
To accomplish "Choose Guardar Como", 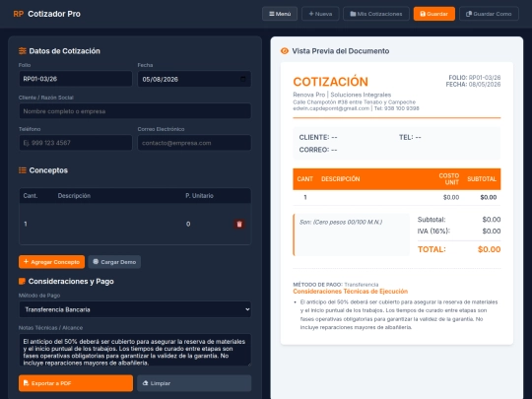I will [x=489, y=14].
